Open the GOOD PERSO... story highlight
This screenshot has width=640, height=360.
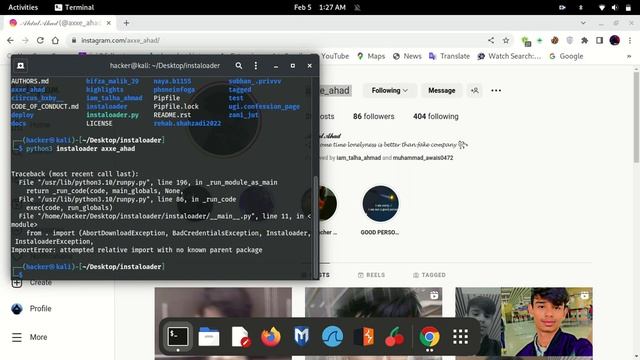click(380, 210)
